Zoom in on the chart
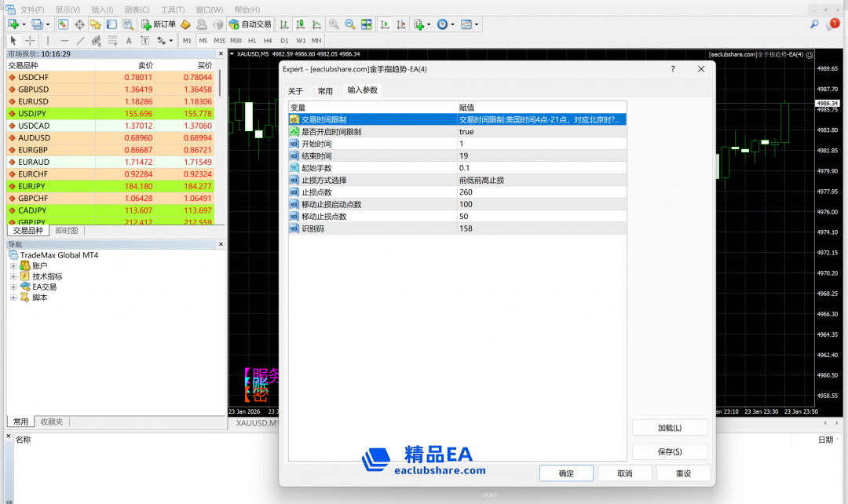Screen dimensions: 848x504 334,24
